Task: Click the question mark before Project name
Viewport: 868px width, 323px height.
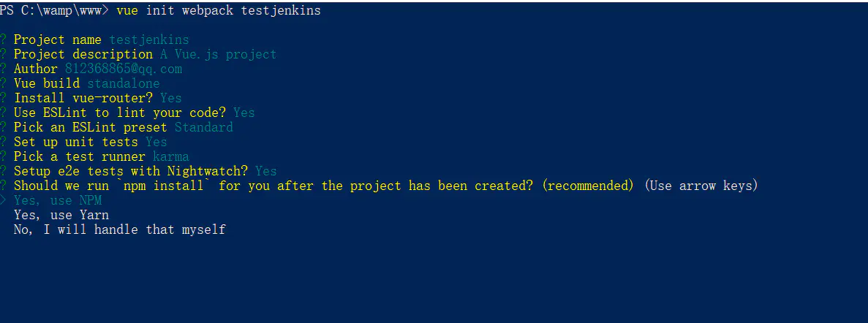Action: click(3, 39)
